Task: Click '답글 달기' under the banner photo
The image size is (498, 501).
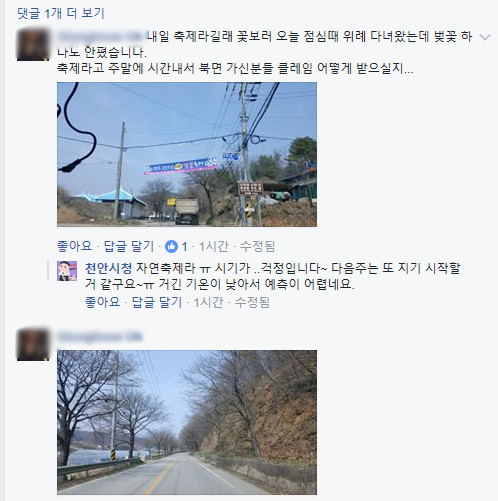Action: point(129,246)
